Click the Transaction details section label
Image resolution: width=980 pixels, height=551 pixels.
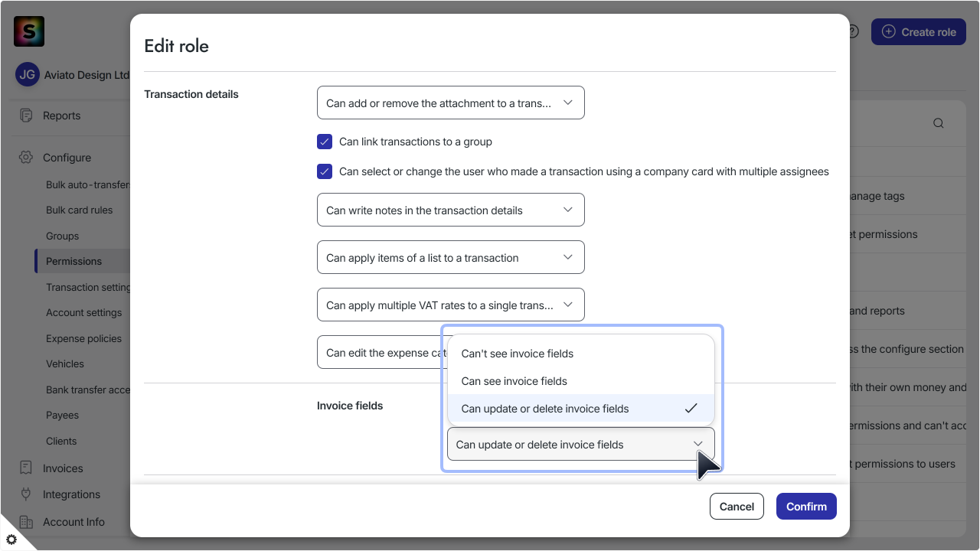coord(191,94)
